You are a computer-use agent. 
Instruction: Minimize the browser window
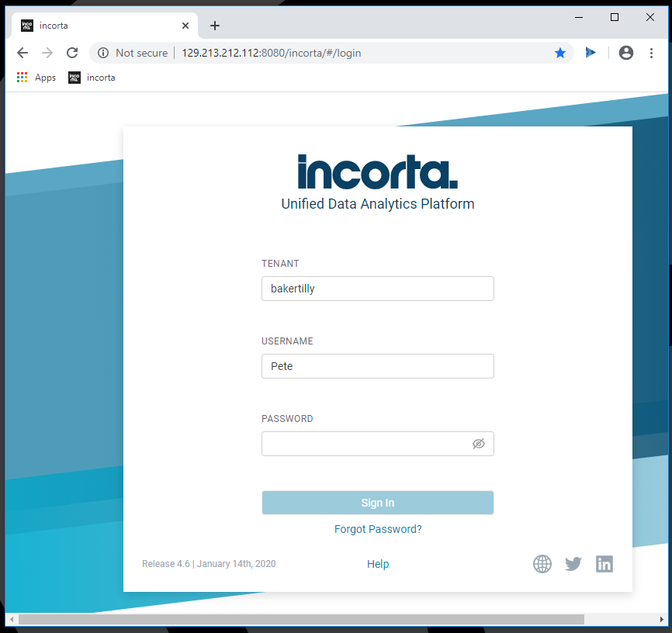579,17
